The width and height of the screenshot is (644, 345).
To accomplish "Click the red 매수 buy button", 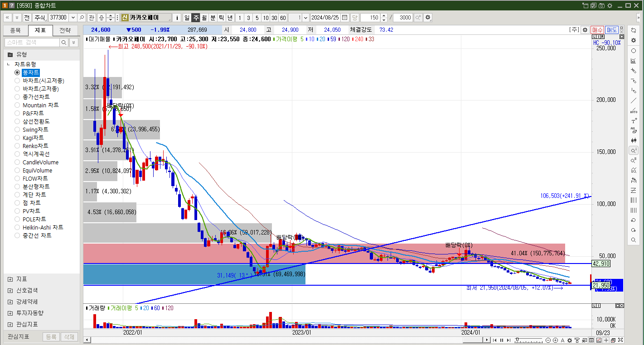I will click(597, 29).
